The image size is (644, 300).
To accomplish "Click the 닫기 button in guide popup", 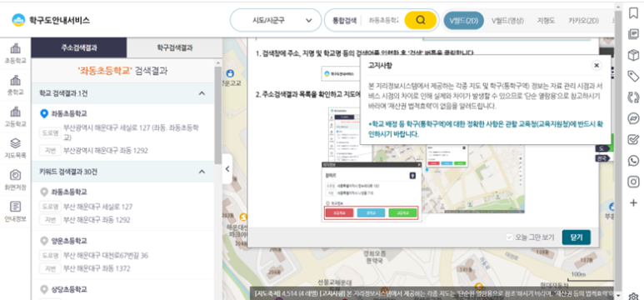I will pos(577,237).
